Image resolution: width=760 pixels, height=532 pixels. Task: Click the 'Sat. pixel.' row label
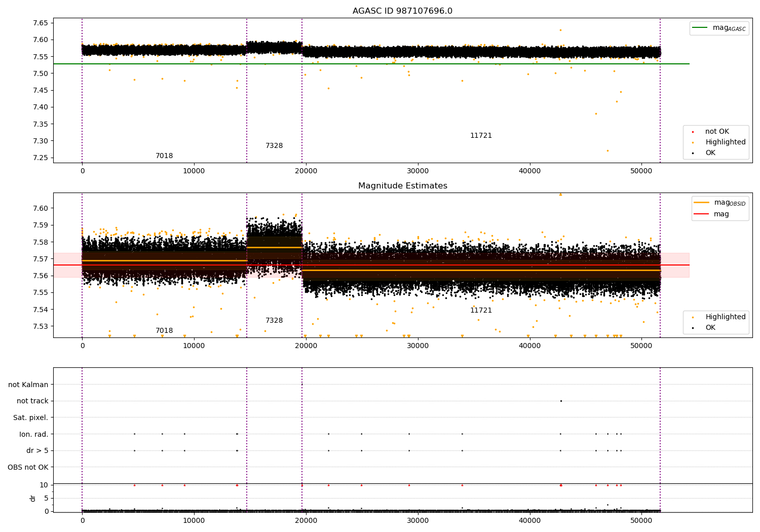[30, 418]
